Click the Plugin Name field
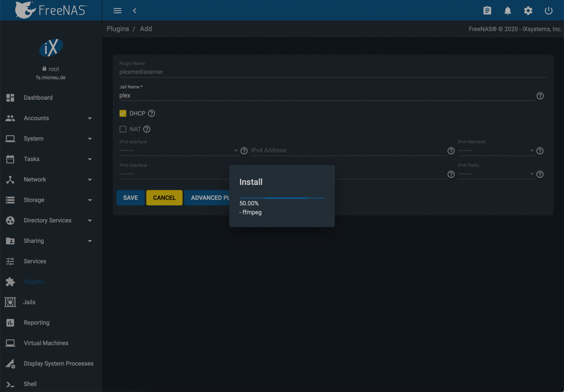Viewport: 564px width, 392px height. coord(333,72)
